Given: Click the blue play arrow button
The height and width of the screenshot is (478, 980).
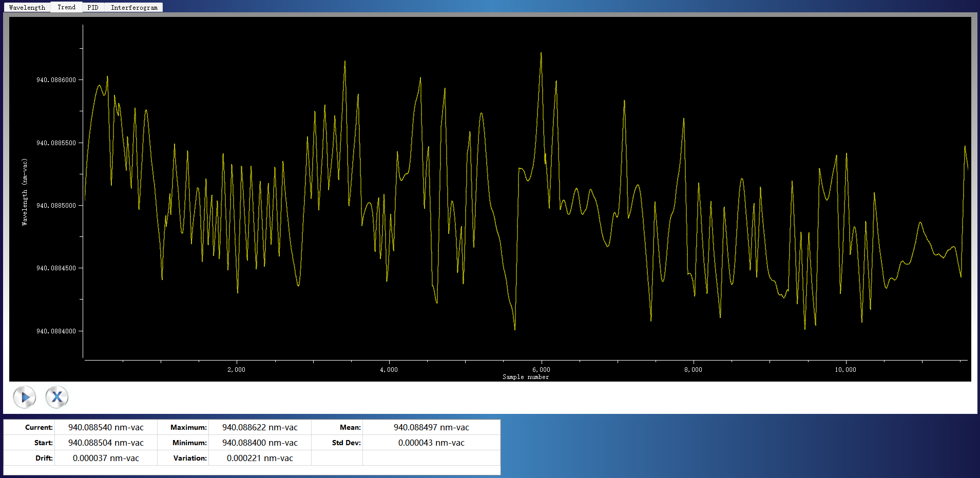Looking at the screenshot, I should 25,397.
